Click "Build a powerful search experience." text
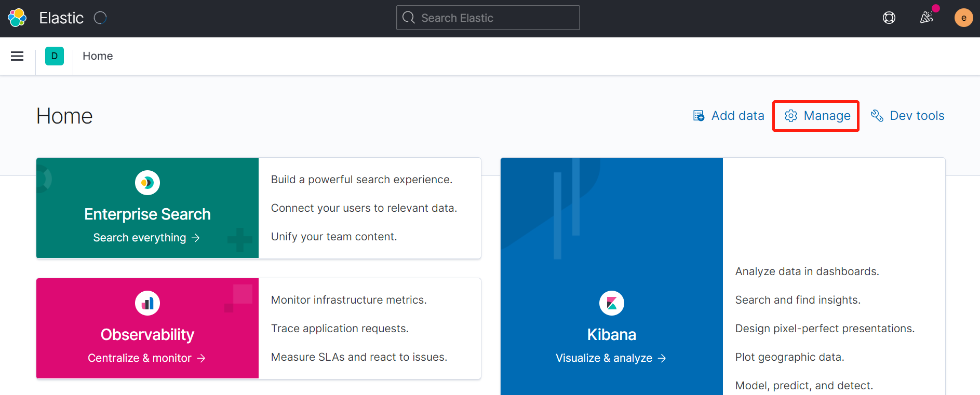This screenshot has width=980, height=395. (362, 180)
